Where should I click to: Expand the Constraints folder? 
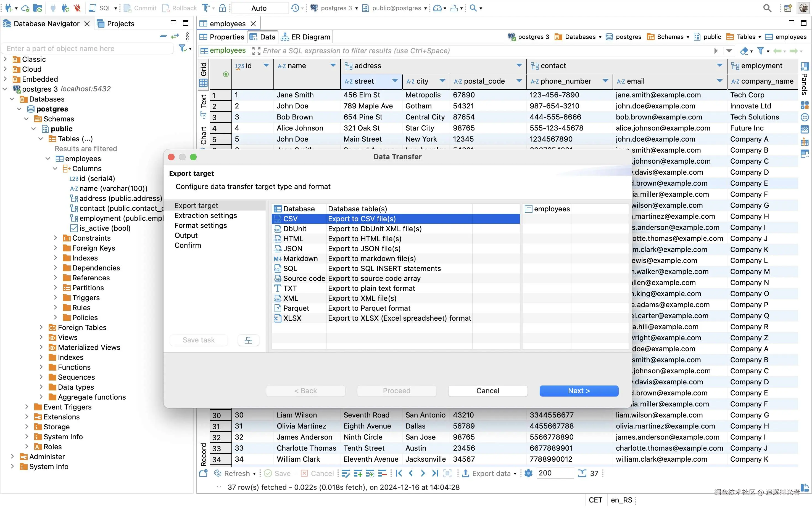(x=56, y=238)
